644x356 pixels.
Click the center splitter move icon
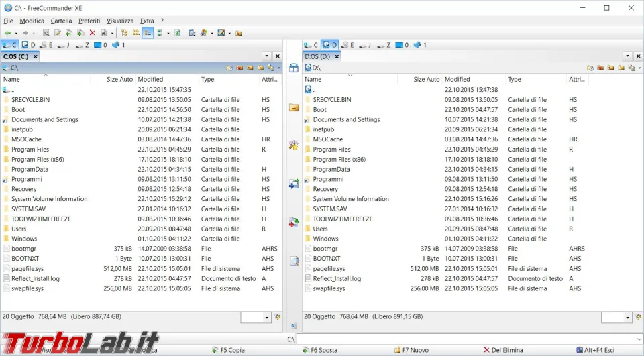pyautogui.click(x=294, y=222)
